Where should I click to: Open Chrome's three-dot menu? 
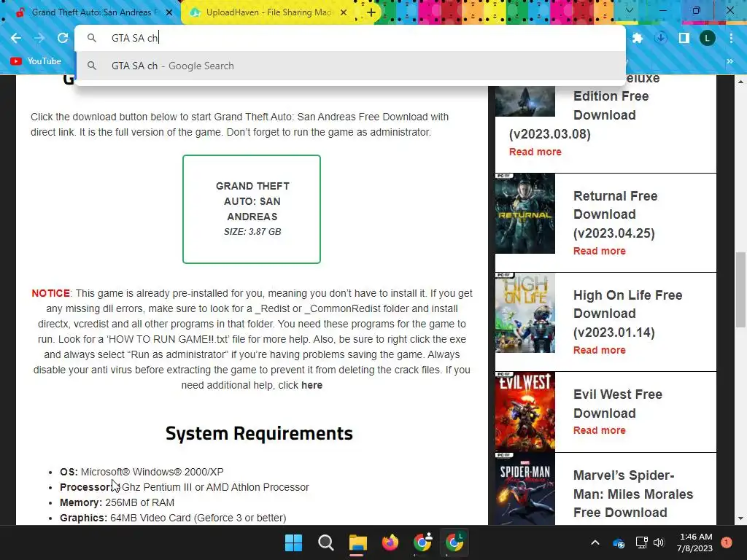coord(731,38)
